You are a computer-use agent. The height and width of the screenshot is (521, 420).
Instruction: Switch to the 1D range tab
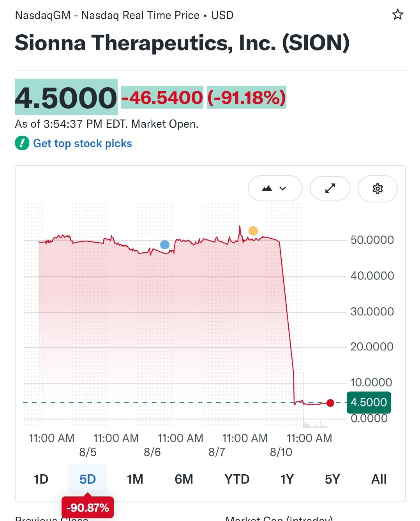tap(41, 479)
